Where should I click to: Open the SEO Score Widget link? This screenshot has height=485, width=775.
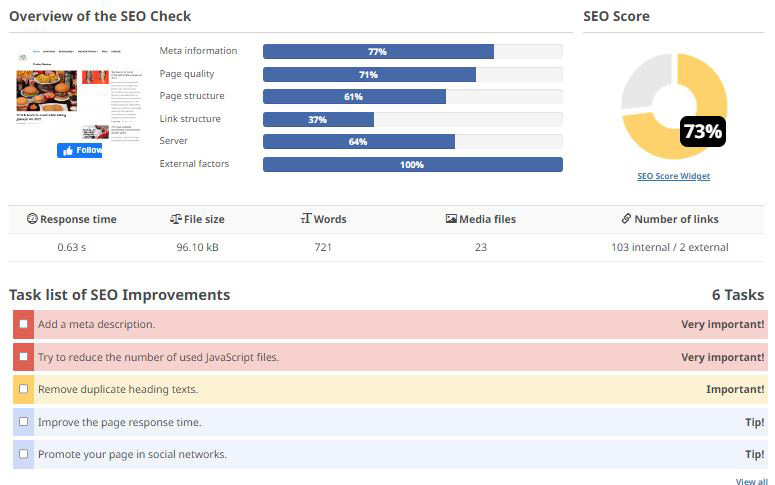[x=673, y=176]
